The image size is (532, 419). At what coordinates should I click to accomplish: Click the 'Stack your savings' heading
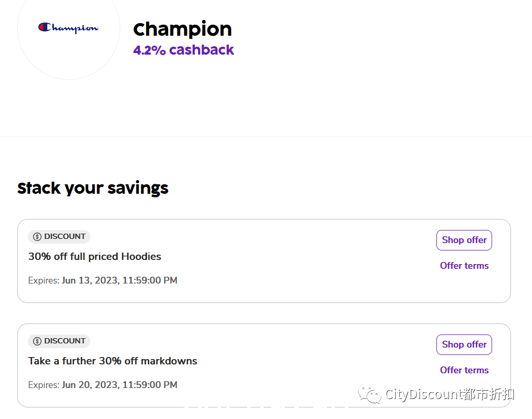pos(92,188)
